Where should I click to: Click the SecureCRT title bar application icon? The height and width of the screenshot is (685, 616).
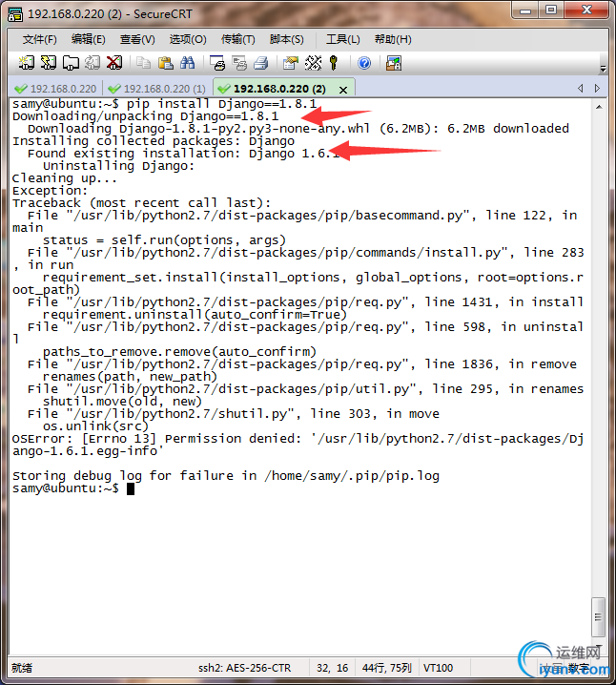point(15,14)
